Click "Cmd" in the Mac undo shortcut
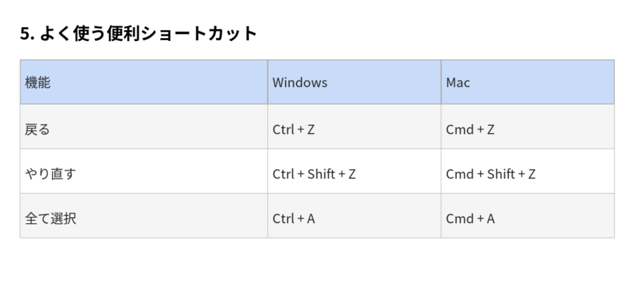644x297 pixels. coord(459,129)
